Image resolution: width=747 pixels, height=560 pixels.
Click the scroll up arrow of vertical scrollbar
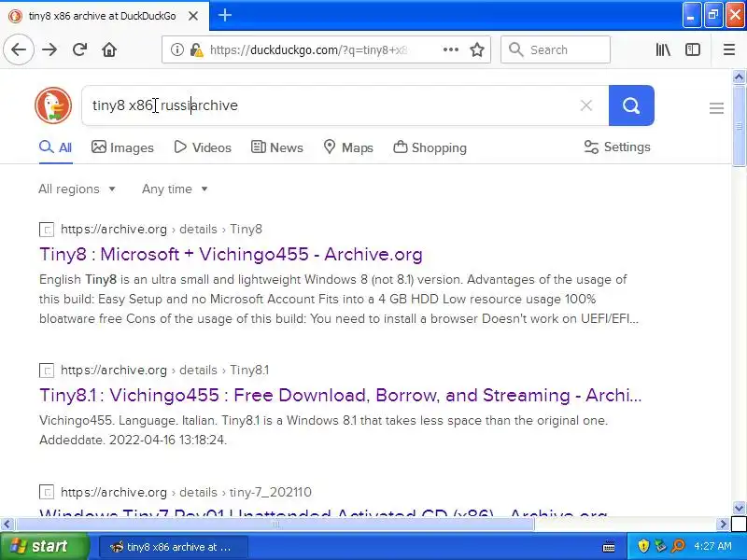(739, 77)
